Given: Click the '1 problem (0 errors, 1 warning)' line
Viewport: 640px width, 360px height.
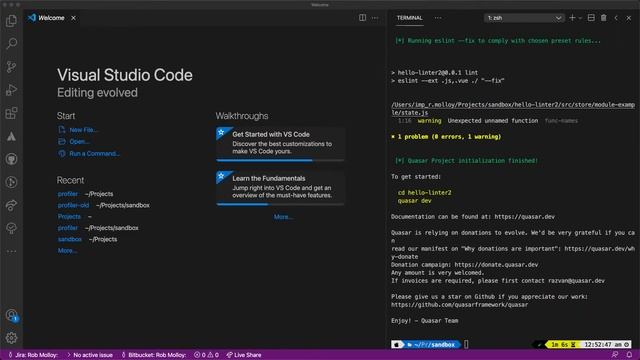Looking at the screenshot, I should 446,137.
